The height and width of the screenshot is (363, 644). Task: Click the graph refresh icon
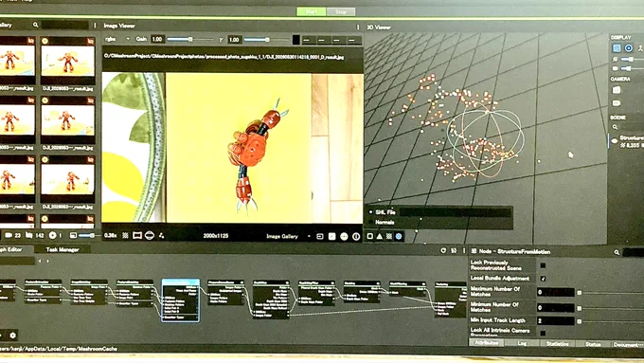(443, 250)
